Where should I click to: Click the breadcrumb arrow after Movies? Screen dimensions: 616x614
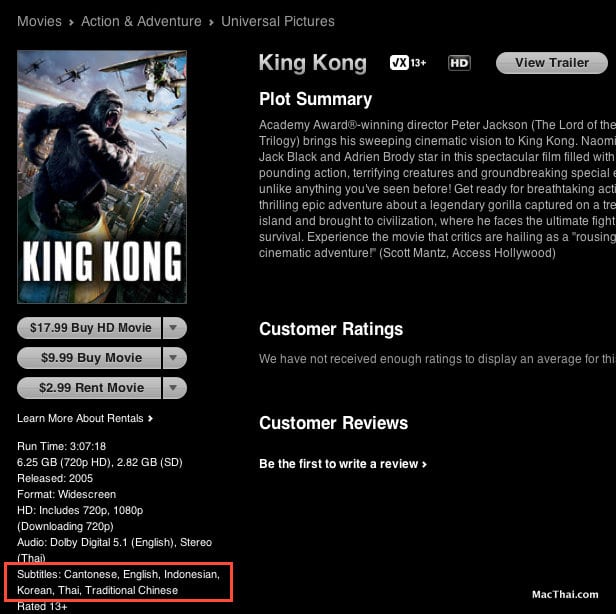pos(72,22)
